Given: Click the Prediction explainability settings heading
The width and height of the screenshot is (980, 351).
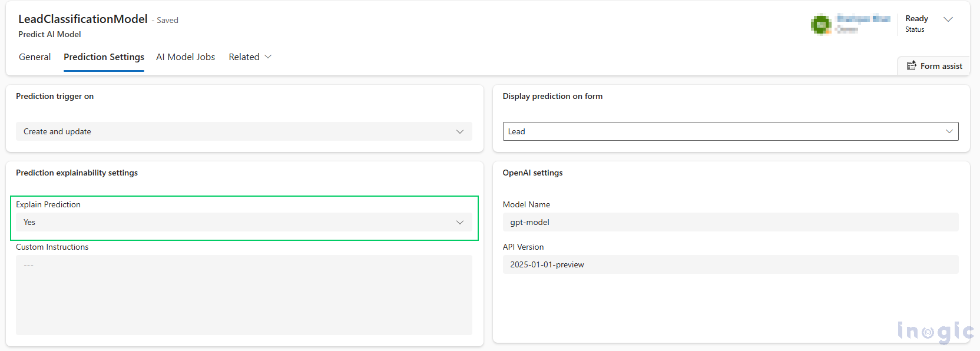Looking at the screenshot, I should tap(77, 173).
